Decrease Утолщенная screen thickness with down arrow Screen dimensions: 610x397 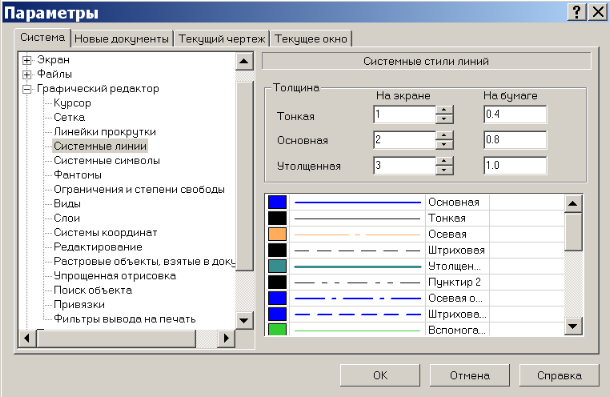click(x=444, y=170)
